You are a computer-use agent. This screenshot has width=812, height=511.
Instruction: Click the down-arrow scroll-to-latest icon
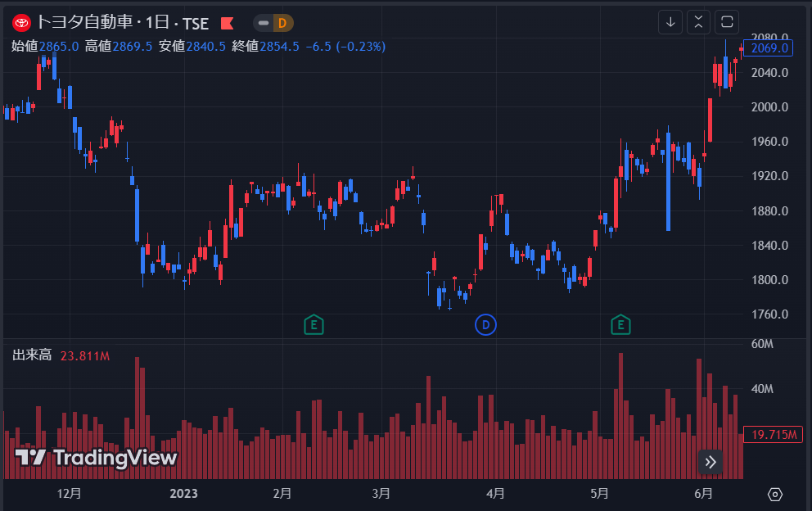click(670, 22)
